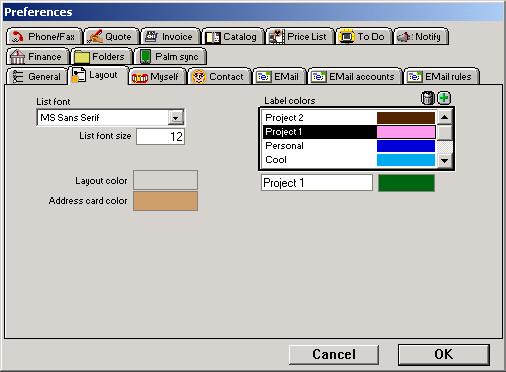Click the trash can delete label icon
Image resolution: width=506 pixels, height=372 pixels.
pos(427,98)
